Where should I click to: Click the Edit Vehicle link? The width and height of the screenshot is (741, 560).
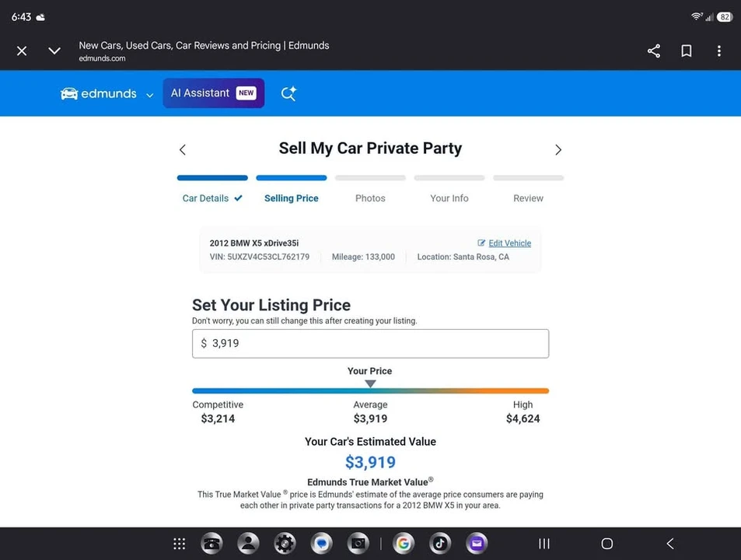509,243
